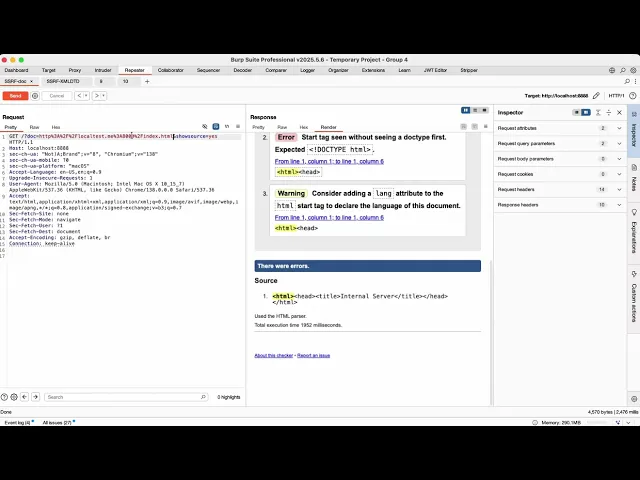Open the 'Report an issue' link
The image size is (640, 480).
click(313, 356)
